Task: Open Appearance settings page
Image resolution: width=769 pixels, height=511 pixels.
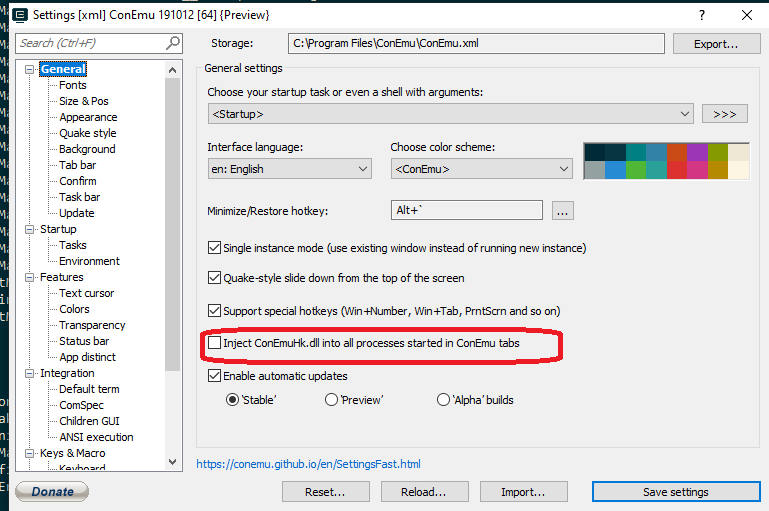Action: [x=88, y=117]
